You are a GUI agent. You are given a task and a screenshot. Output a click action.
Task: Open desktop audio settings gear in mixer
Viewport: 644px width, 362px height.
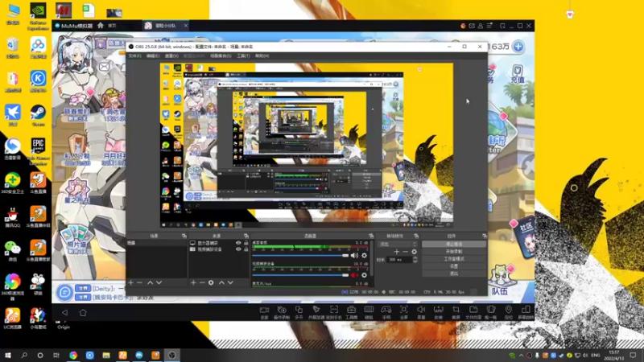pyautogui.click(x=365, y=255)
